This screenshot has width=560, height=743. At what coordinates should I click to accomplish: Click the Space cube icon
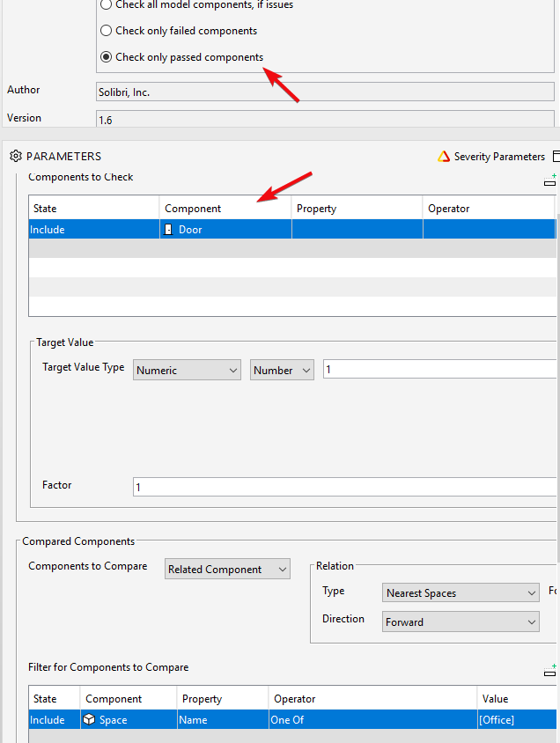click(x=89, y=720)
